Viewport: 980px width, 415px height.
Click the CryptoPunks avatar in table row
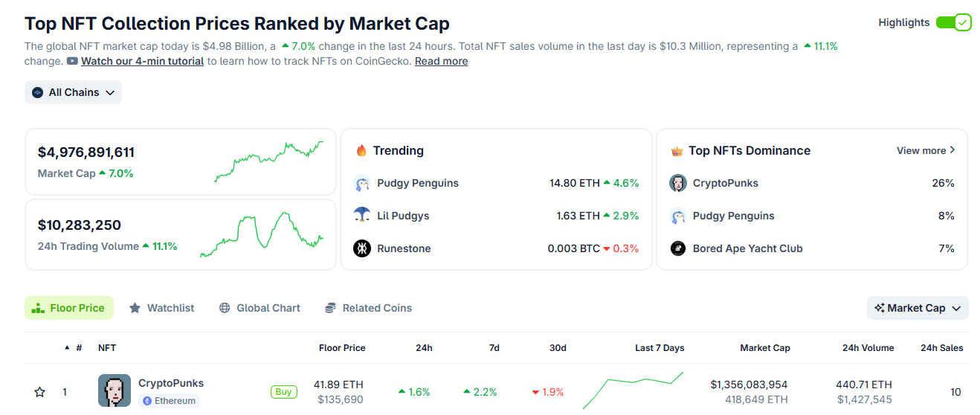pyautogui.click(x=115, y=390)
